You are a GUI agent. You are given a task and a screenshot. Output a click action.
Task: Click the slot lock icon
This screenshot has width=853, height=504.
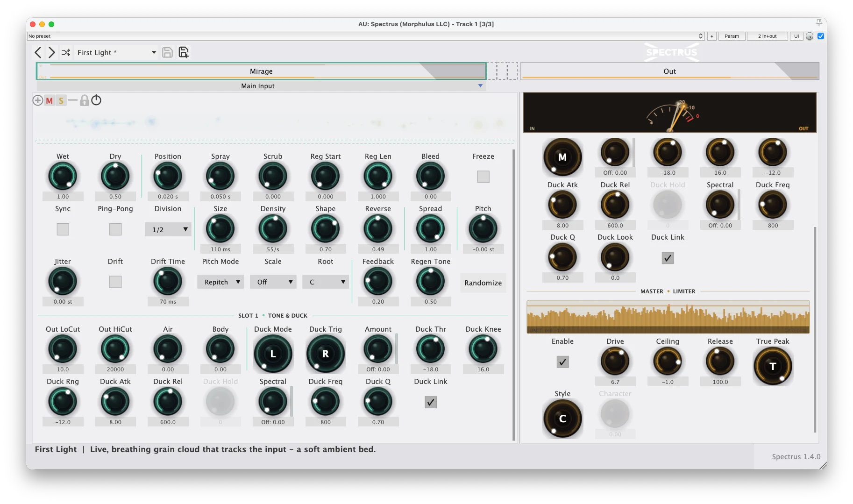84,100
